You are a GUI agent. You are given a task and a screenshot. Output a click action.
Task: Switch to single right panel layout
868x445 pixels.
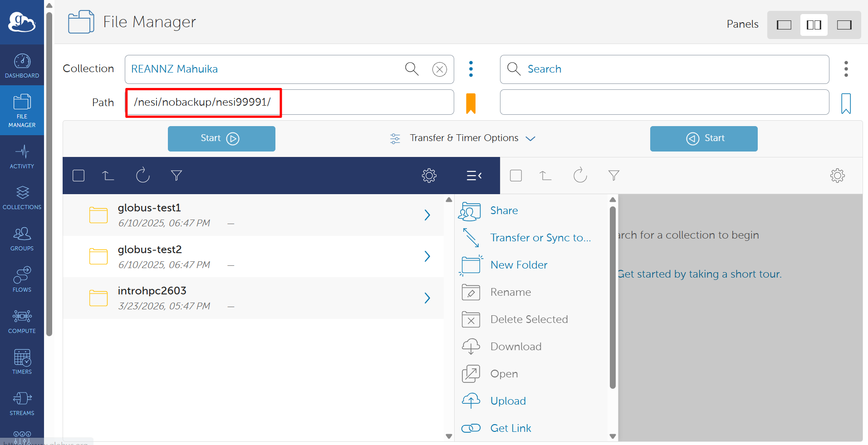point(844,24)
